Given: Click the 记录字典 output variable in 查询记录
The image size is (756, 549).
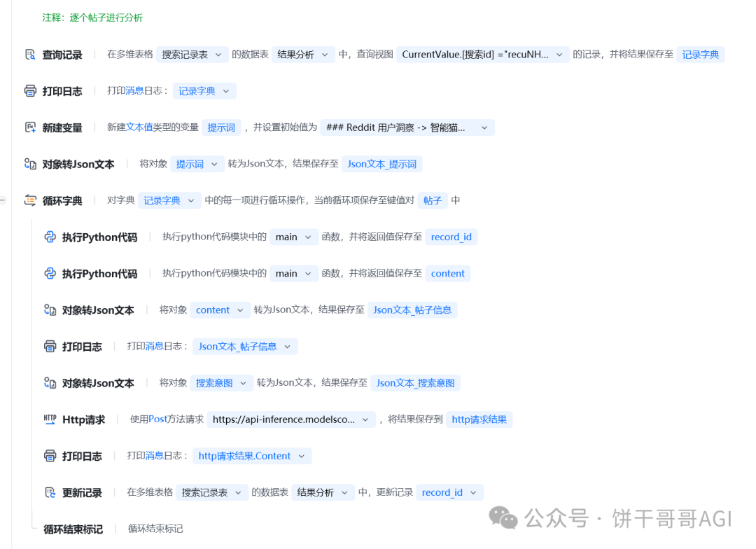Looking at the screenshot, I should [x=700, y=55].
